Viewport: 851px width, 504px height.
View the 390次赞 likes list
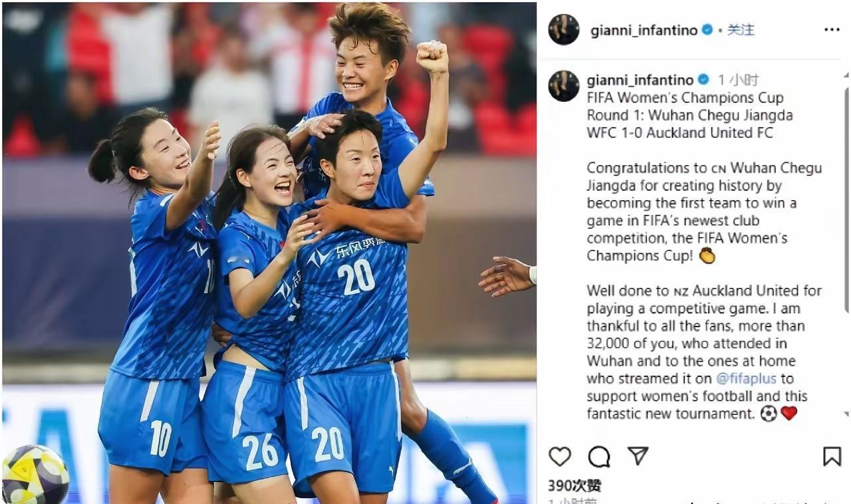pyautogui.click(x=574, y=486)
